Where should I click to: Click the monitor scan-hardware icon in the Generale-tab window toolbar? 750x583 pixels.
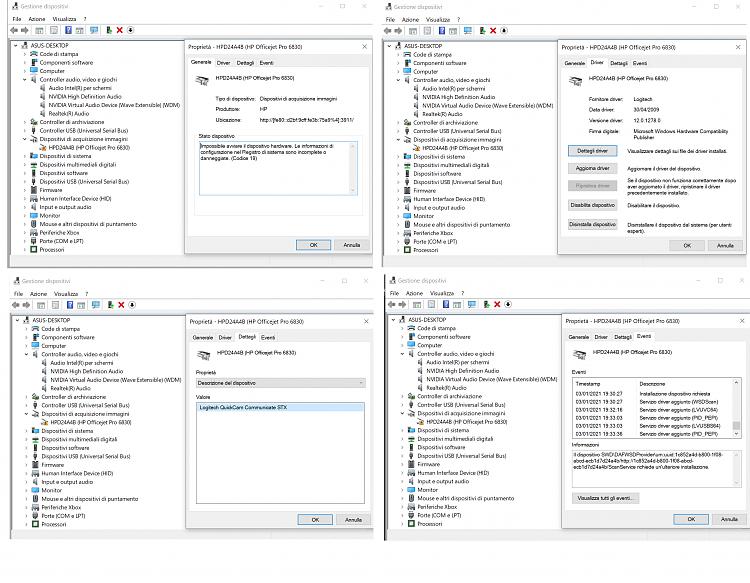94,30
